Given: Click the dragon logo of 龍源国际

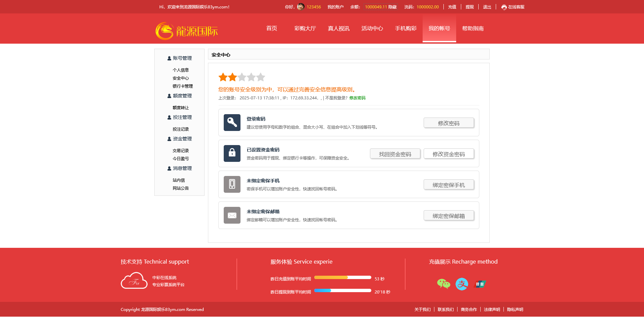Looking at the screenshot, I should (164, 31).
